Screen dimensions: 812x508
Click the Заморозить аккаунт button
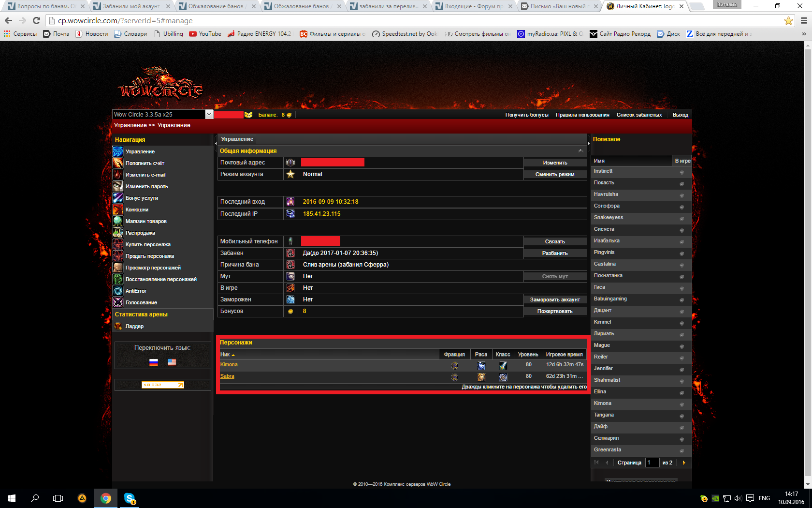pyautogui.click(x=554, y=300)
